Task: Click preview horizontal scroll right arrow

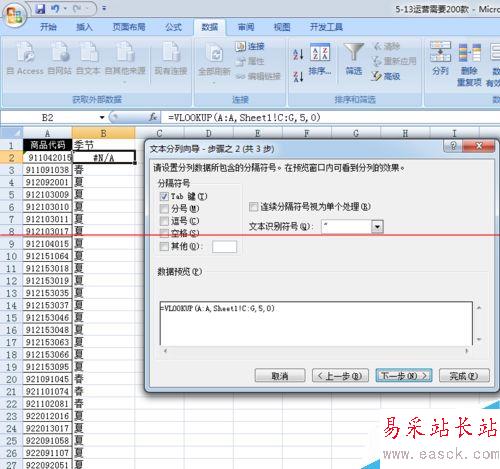Action: click(466, 351)
